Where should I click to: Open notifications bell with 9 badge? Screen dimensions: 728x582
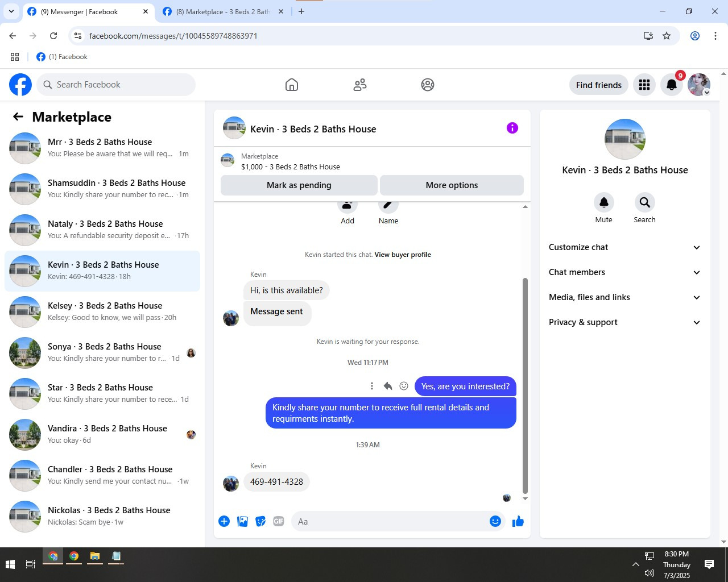point(672,85)
